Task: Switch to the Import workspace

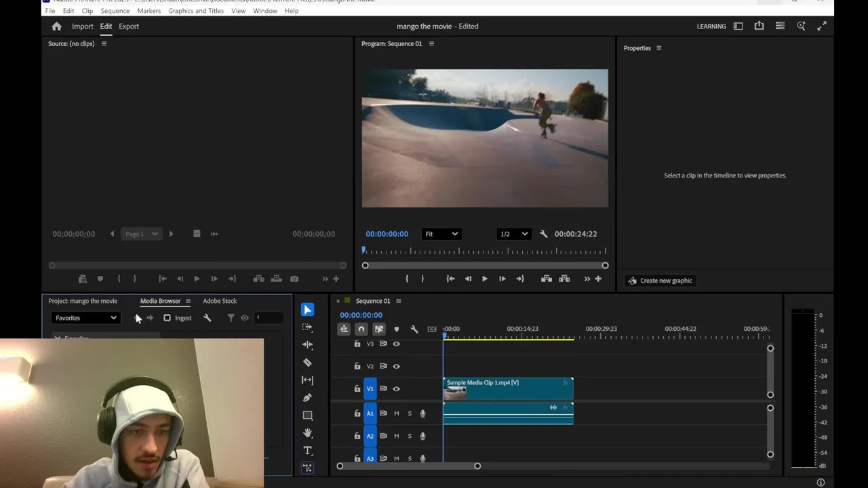Action: pyautogui.click(x=83, y=26)
